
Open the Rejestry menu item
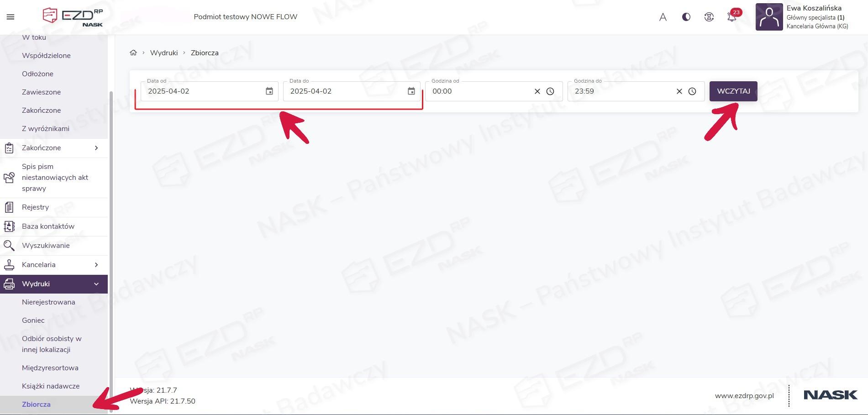pyautogui.click(x=35, y=207)
